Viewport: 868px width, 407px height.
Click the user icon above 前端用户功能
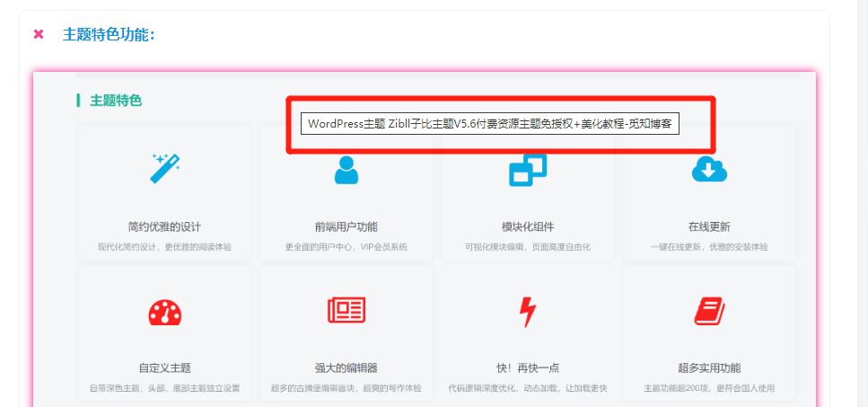[346, 170]
